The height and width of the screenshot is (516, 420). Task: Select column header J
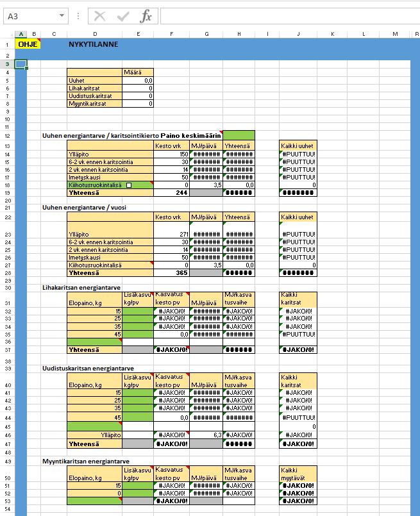coord(298,34)
